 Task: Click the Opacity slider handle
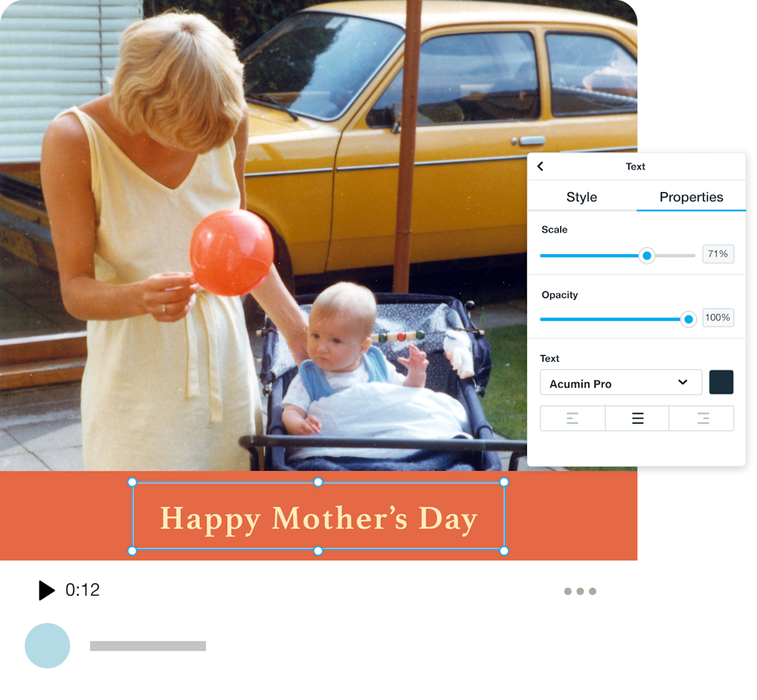pos(688,319)
